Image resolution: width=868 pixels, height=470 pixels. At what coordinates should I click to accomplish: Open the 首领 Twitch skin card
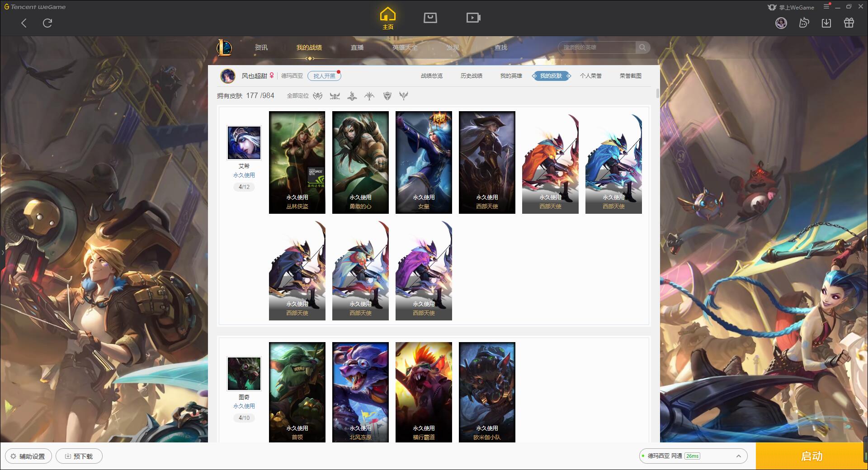coord(297,392)
